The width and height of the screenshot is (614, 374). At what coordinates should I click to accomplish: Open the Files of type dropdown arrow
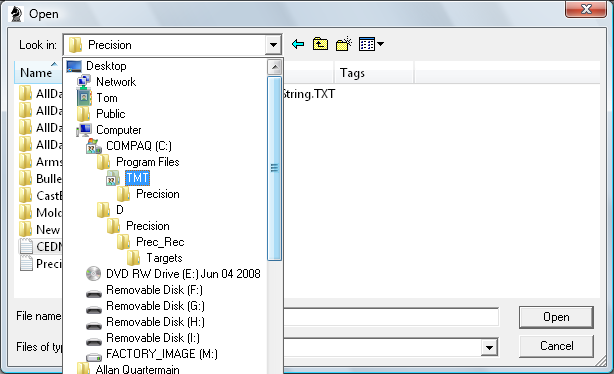tap(489, 347)
